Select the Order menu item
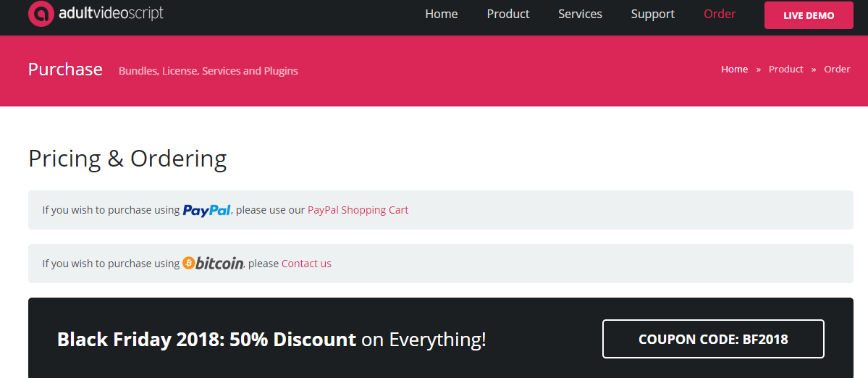Viewport: 868px width, 378px height. click(719, 14)
